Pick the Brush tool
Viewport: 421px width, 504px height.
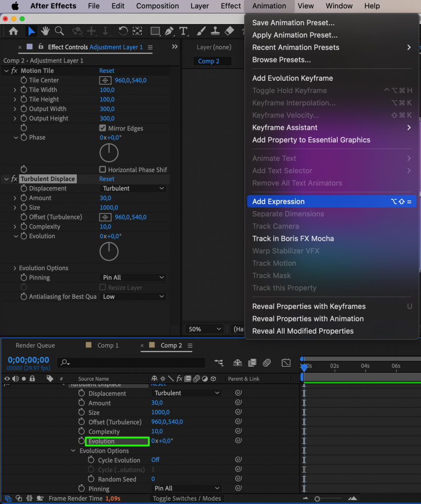[201, 31]
